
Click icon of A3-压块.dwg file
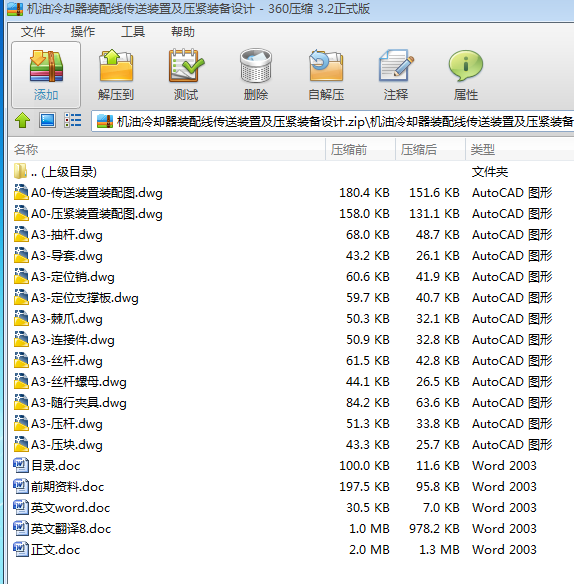click(21, 444)
